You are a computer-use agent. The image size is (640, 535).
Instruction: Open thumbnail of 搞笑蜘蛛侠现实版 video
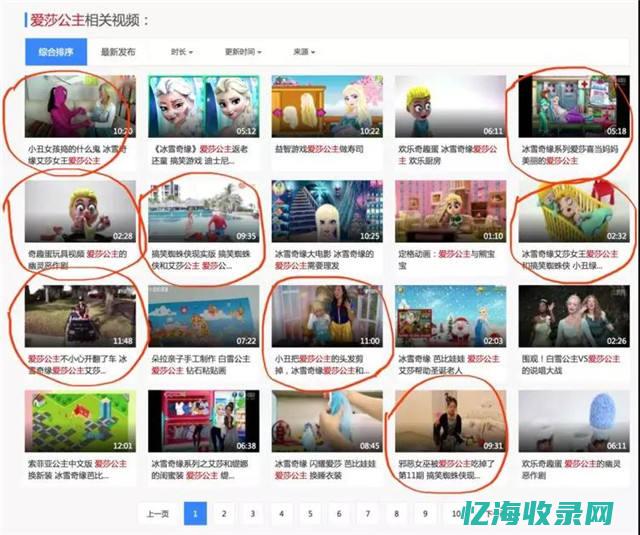(204, 211)
